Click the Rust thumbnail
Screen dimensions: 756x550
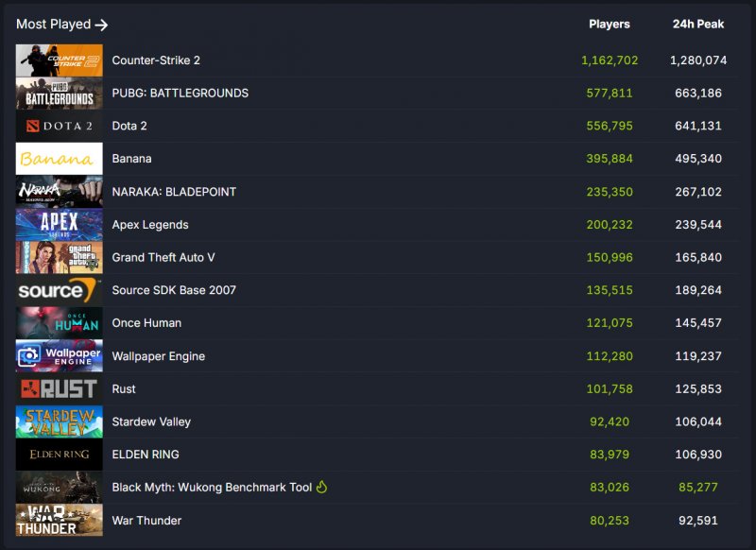pyautogui.click(x=59, y=388)
